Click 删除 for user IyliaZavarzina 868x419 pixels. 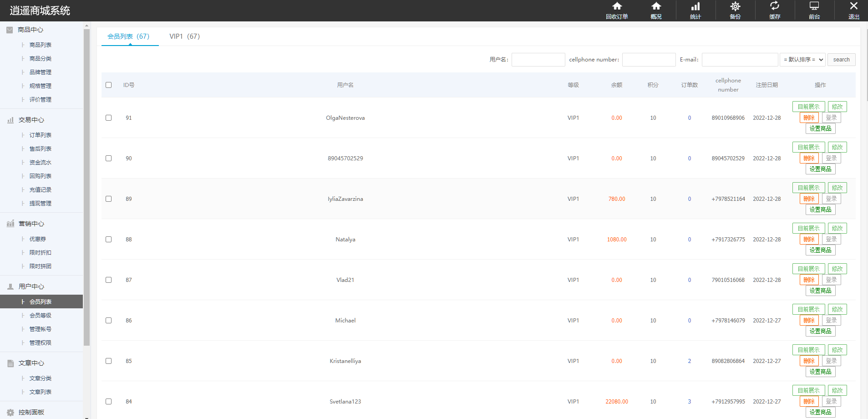tap(809, 199)
